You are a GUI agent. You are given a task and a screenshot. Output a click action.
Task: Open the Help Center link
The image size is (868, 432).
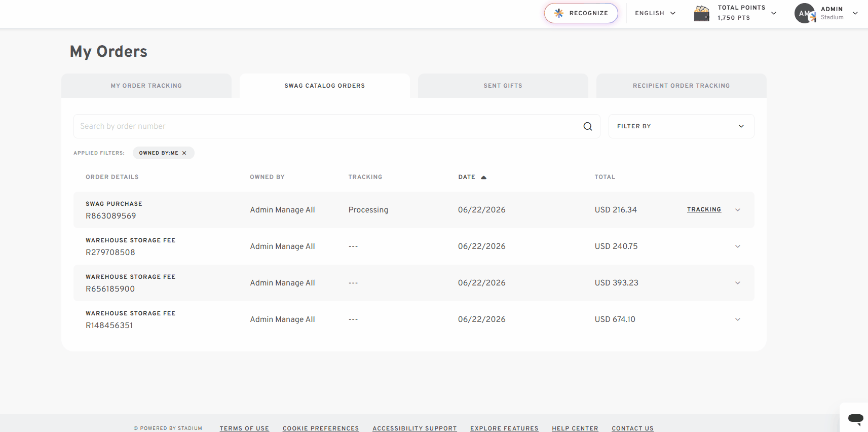[x=575, y=428]
